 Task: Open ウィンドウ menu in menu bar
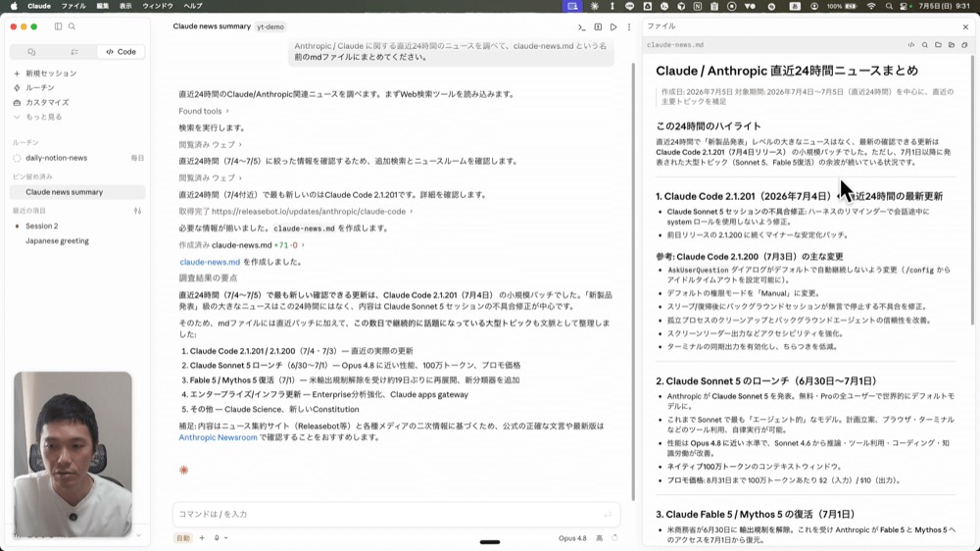(x=158, y=6)
